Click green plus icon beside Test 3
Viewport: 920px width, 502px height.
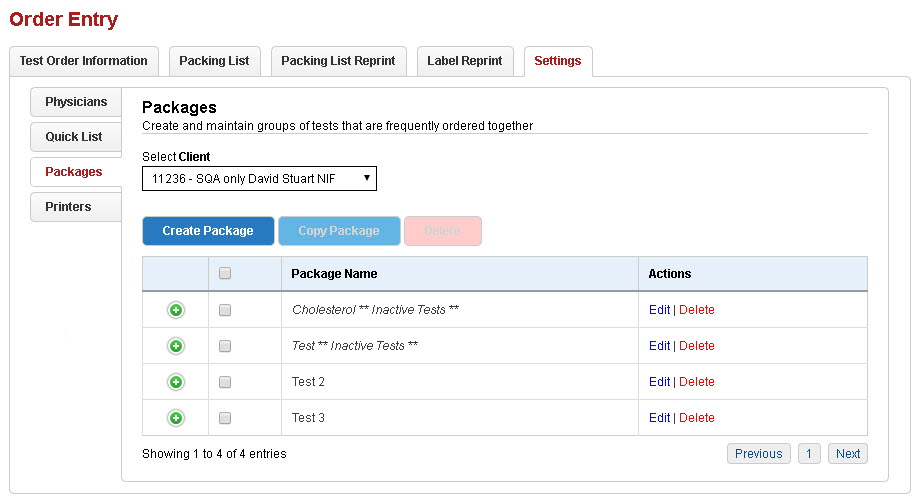coord(176,418)
